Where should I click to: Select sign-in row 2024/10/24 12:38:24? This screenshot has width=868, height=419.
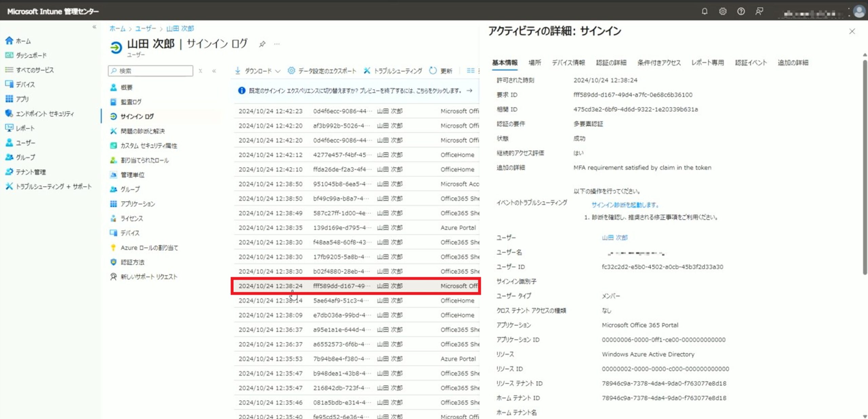(356, 286)
